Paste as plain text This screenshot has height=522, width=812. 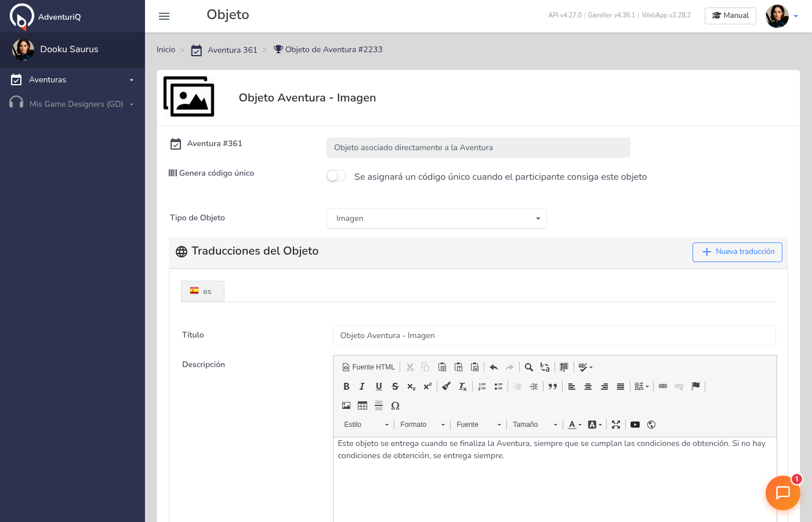(458, 367)
